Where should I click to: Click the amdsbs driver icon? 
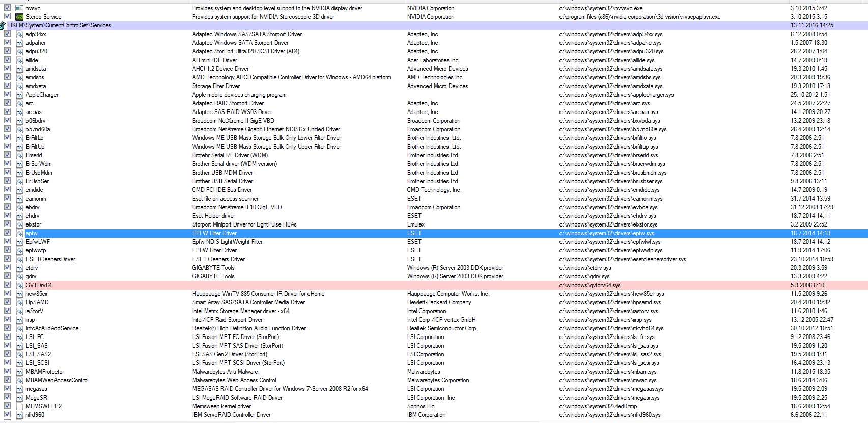(19, 77)
